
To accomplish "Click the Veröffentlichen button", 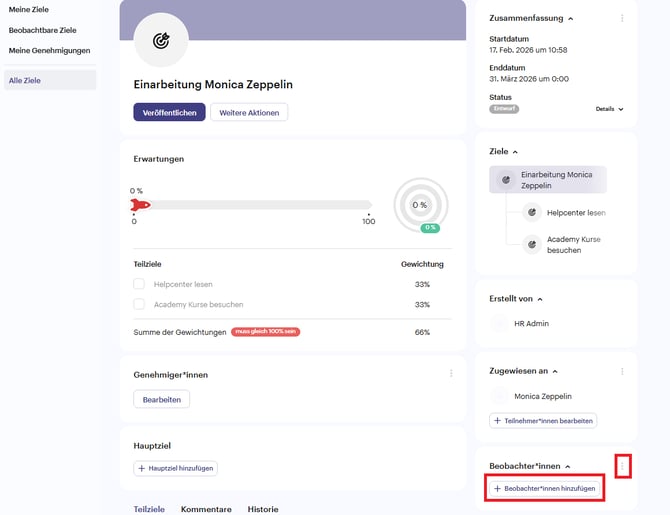I will pyautogui.click(x=169, y=112).
